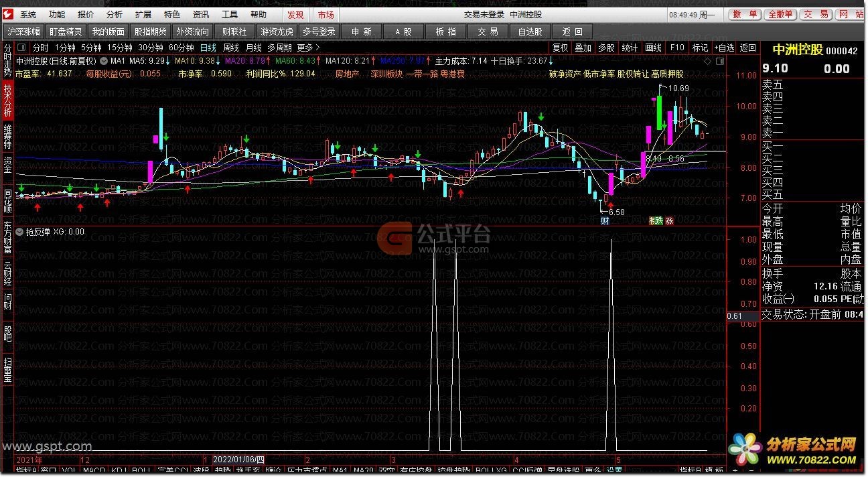Select the 东方财富 sidebar tab
This screenshot has height=477, width=868.
tap(7, 236)
